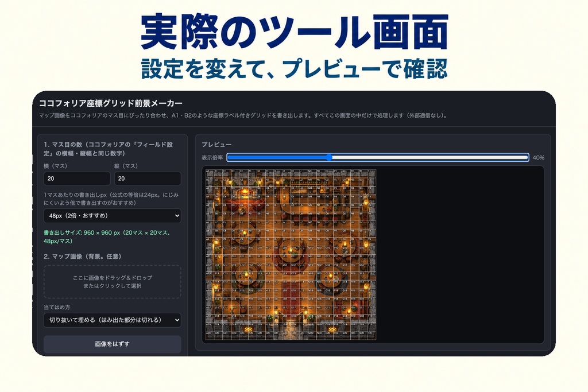588x392 pixels.
Task: Click the マップ画像をココフォリアのマス目に description line
Action: point(243,115)
